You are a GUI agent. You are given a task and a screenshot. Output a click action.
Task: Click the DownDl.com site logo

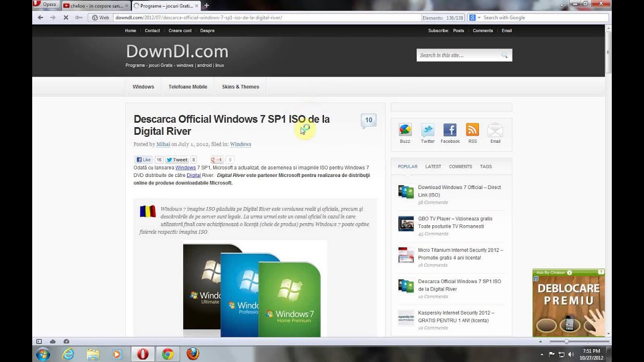click(x=177, y=51)
